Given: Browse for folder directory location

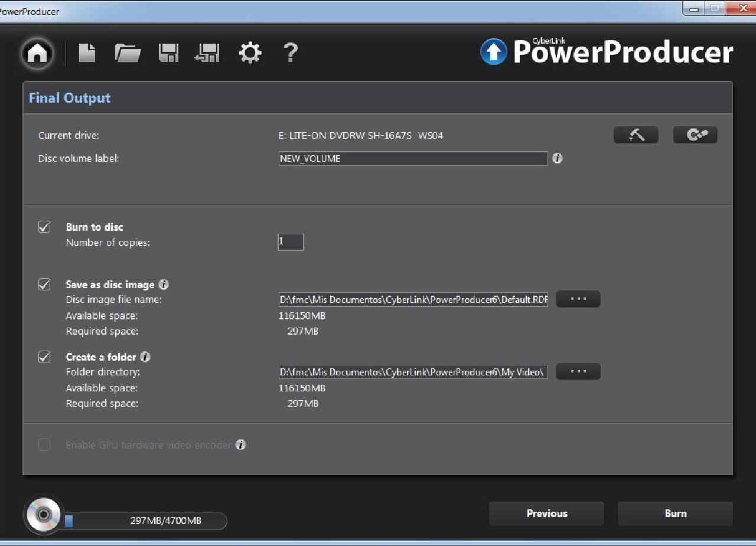Looking at the screenshot, I should pos(578,371).
